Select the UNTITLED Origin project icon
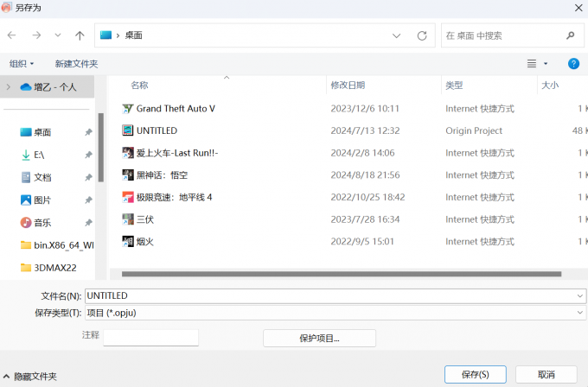The height and width of the screenshot is (387, 588). point(128,130)
